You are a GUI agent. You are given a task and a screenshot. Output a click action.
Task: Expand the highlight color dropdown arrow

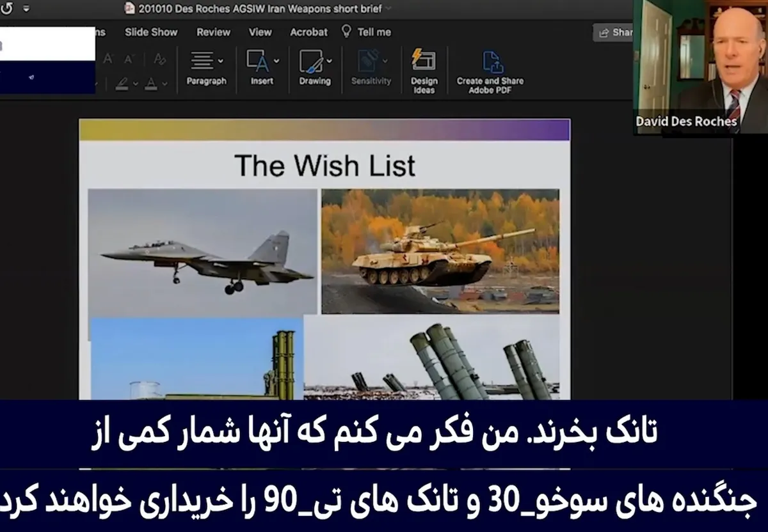136,84
